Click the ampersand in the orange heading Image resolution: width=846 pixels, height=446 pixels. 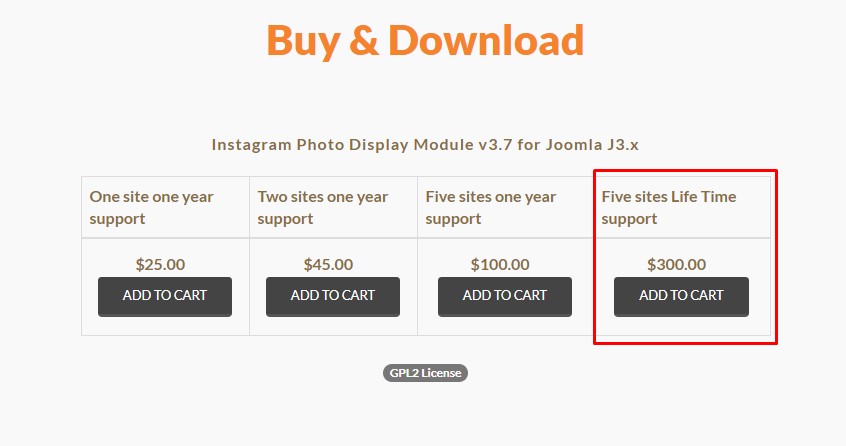364,40
